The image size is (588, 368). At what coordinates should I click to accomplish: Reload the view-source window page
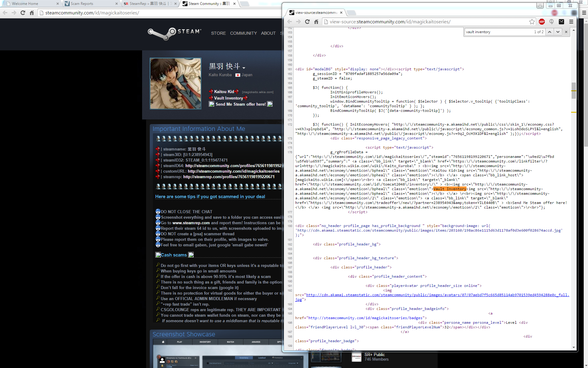[x=307, y=22]
